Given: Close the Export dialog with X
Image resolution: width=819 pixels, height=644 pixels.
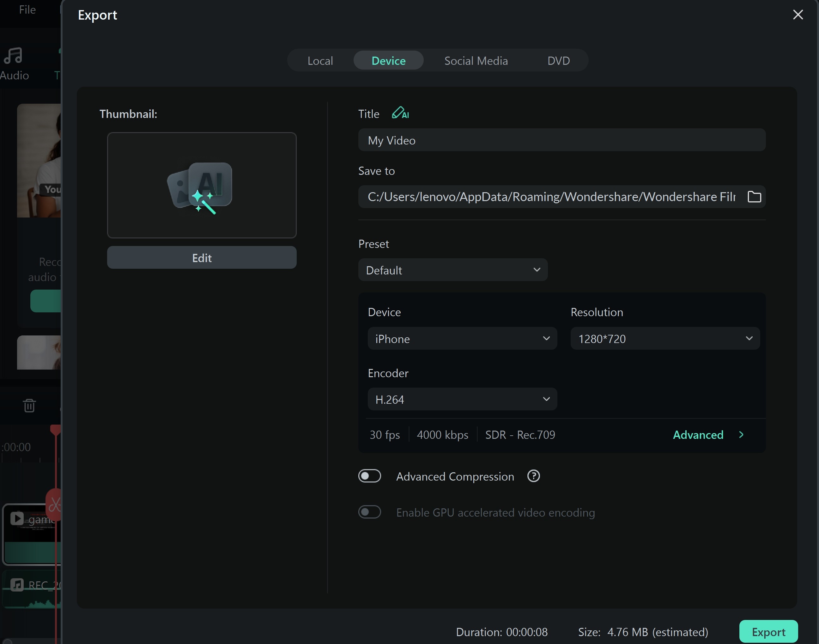Looking at the screenshot, I should pyautogui.click(x=798, y=15).
